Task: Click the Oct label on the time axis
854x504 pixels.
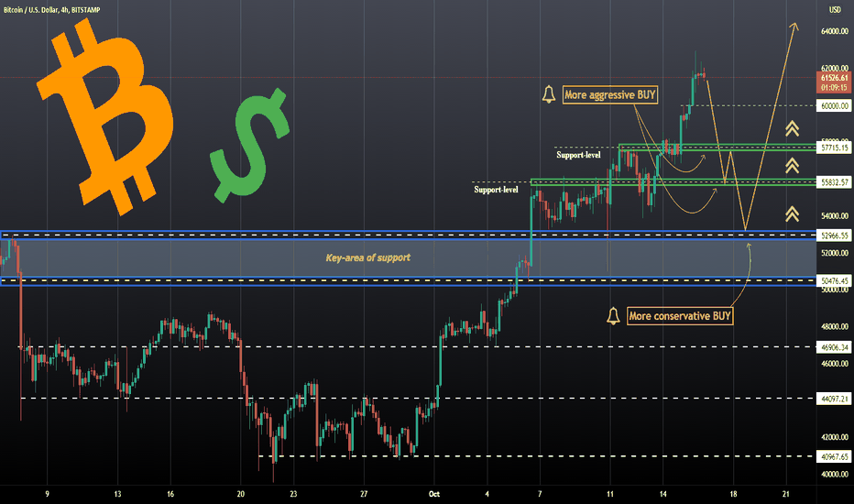Action: [x=434, y=494]
